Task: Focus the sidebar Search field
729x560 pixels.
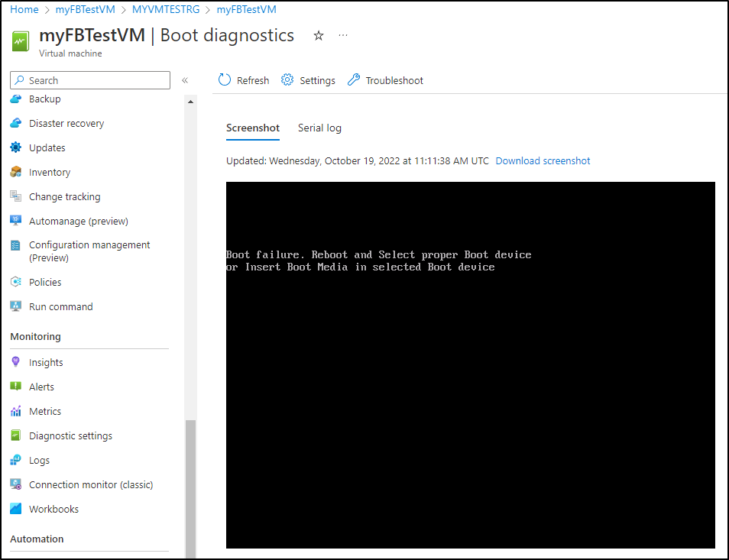Action: (90, 80)
